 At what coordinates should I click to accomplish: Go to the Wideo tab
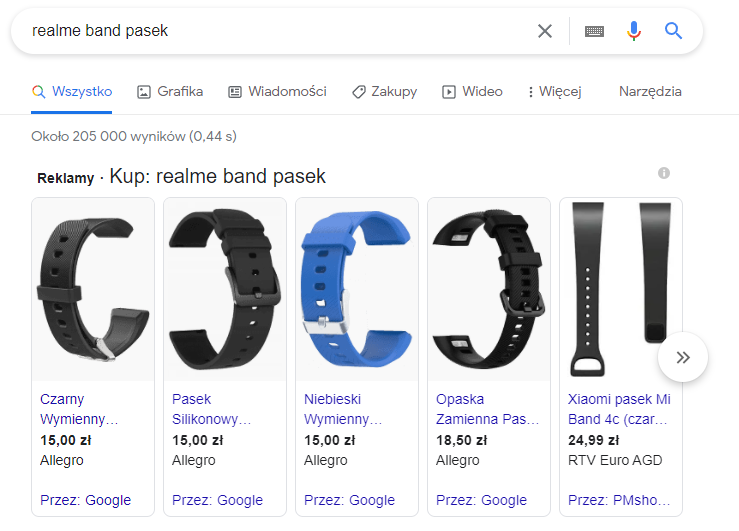pos(472,91)
